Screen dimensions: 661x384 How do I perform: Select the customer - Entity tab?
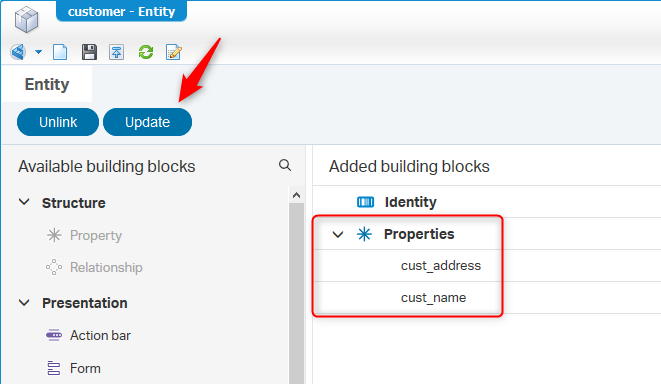coord(121,11)
